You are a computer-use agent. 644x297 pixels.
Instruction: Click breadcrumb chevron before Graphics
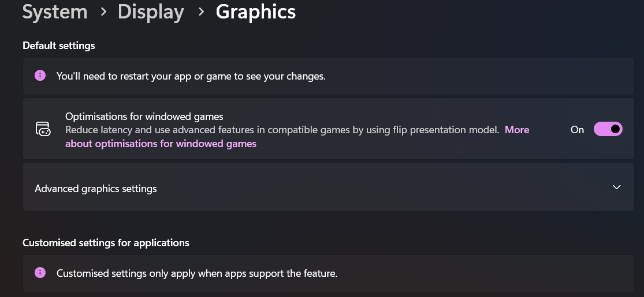point(201,12)
